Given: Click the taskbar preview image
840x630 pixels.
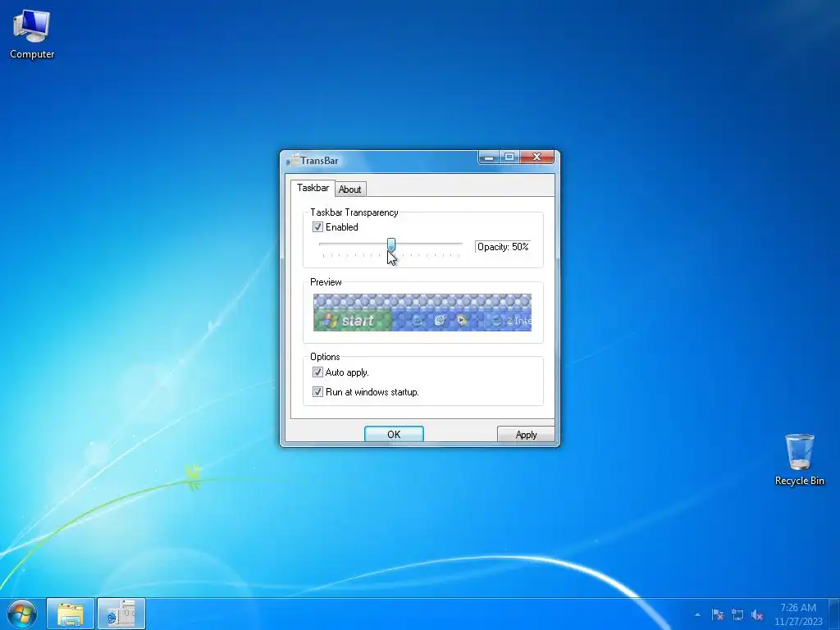Looking at the screenshot, I should click(x=422, y=313).
